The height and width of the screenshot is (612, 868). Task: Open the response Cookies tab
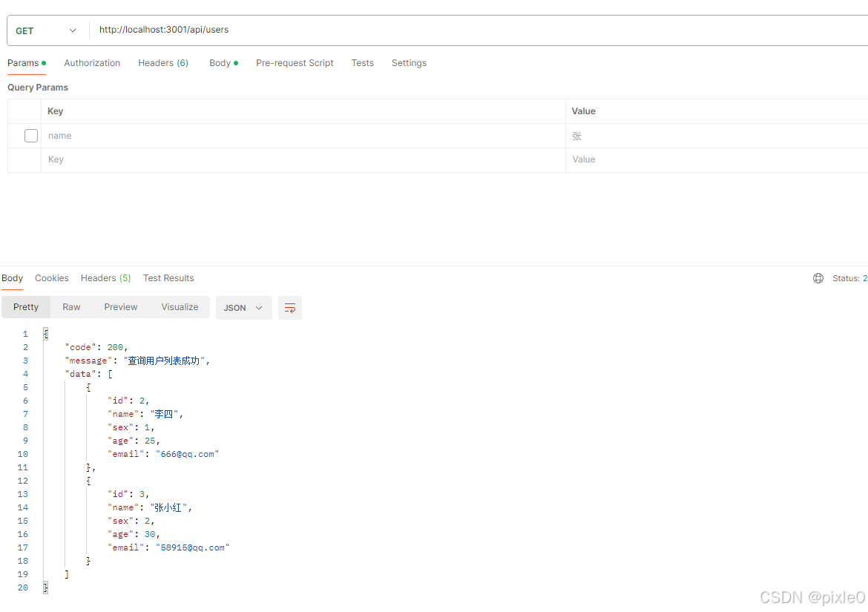coord(51,278)
